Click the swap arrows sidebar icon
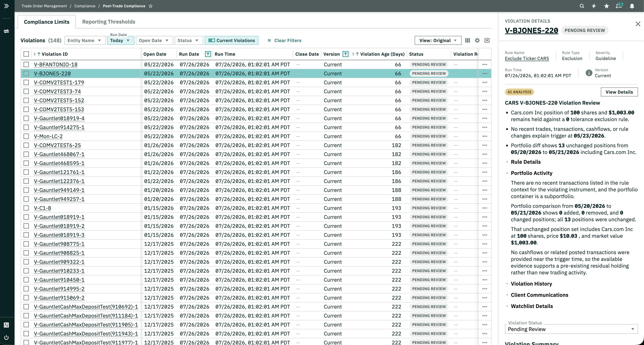644x345 pixels. (7, 31)
